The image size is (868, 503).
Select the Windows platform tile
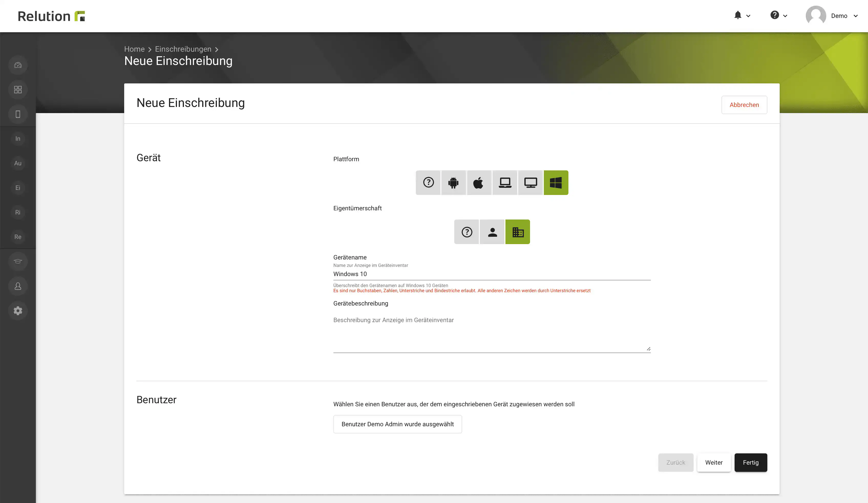[556, 183]
